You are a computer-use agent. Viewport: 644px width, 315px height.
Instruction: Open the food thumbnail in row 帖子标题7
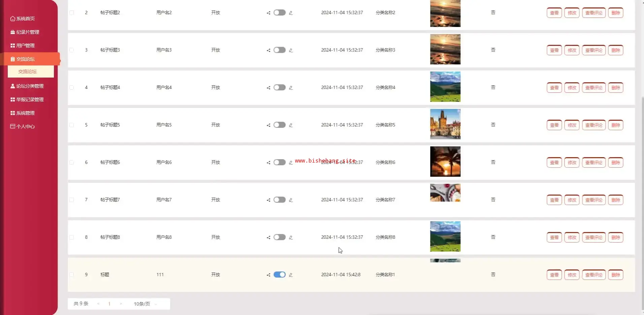(x=445, y=193)
